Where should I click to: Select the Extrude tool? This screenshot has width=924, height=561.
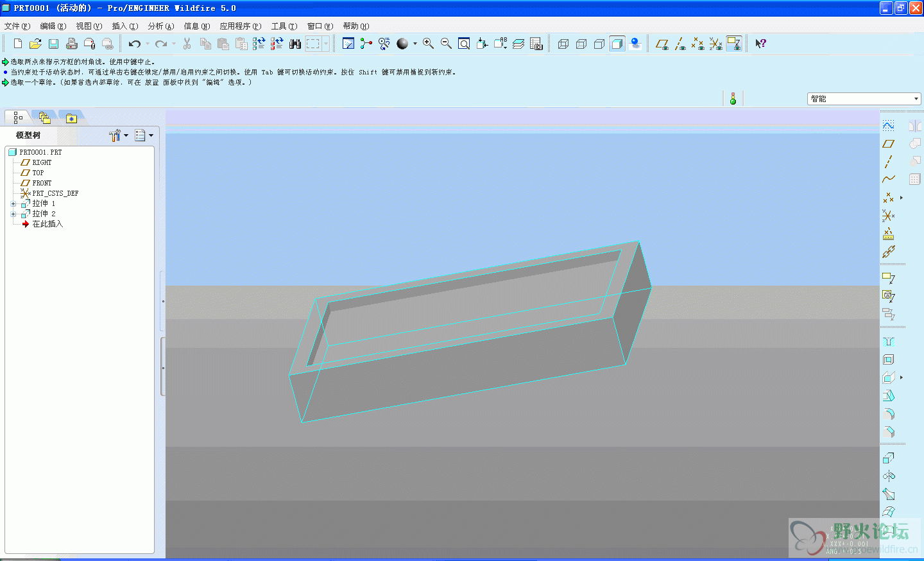(889, 458)
